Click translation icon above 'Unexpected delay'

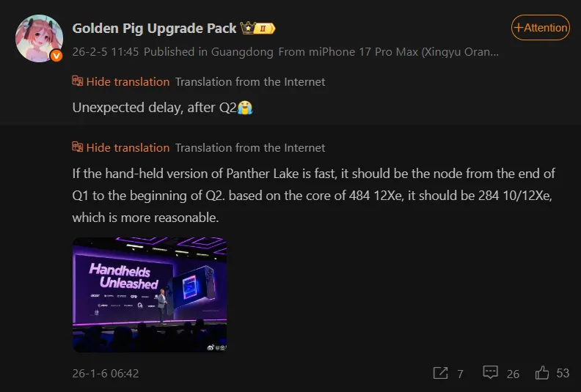[78, 81]
